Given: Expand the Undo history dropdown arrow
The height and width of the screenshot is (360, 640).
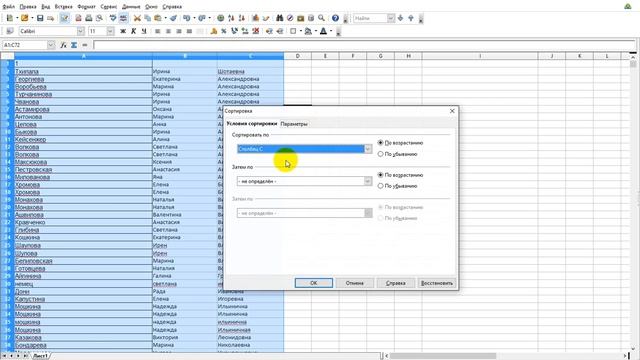Looking at the screenshot, I should click(x=194, y=18).
